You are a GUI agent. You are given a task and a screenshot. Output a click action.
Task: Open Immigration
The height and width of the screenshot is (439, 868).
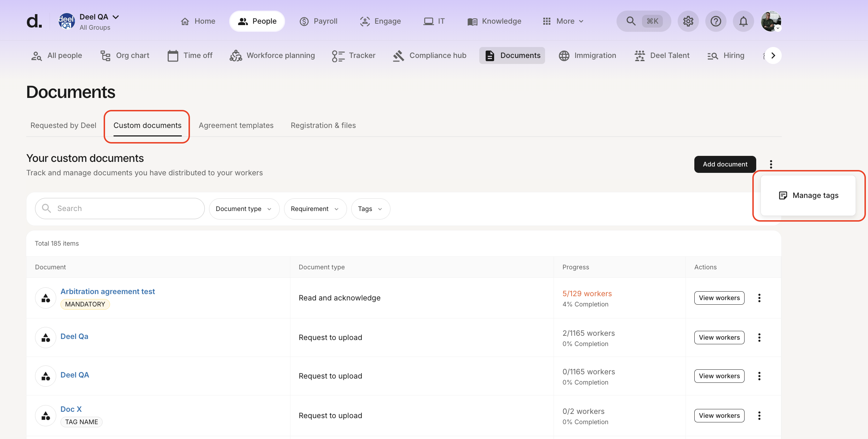point(588,55)
